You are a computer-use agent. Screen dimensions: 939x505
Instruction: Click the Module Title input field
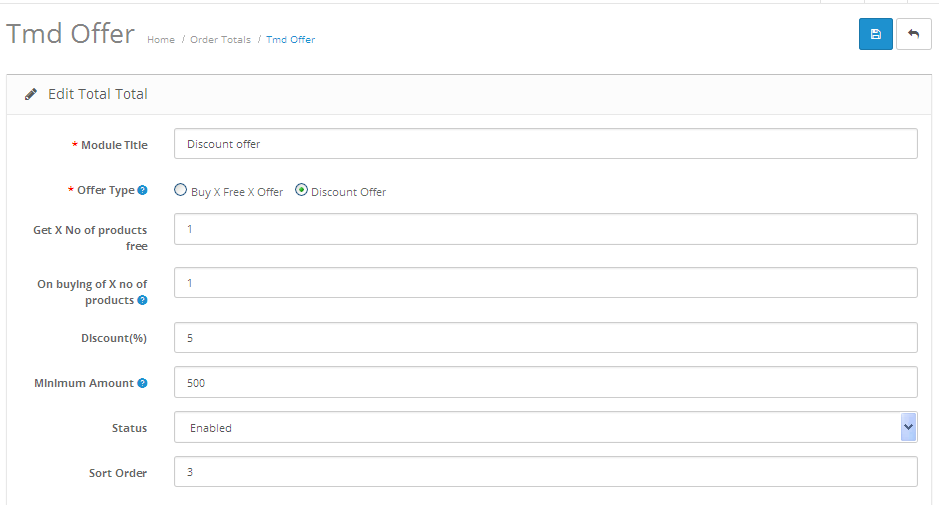[x=546, y=144]
